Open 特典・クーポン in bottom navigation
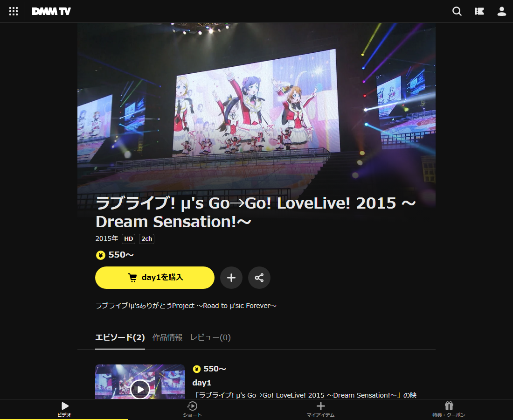The width and height of the screenshot is (513, 420). pos(449,409)
